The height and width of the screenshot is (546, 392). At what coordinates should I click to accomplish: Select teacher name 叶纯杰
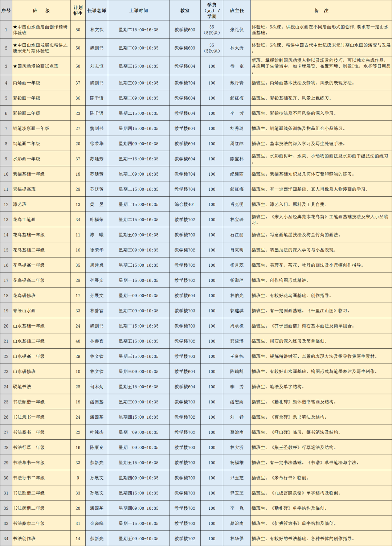pyautogui.click(x=97, y=432)
